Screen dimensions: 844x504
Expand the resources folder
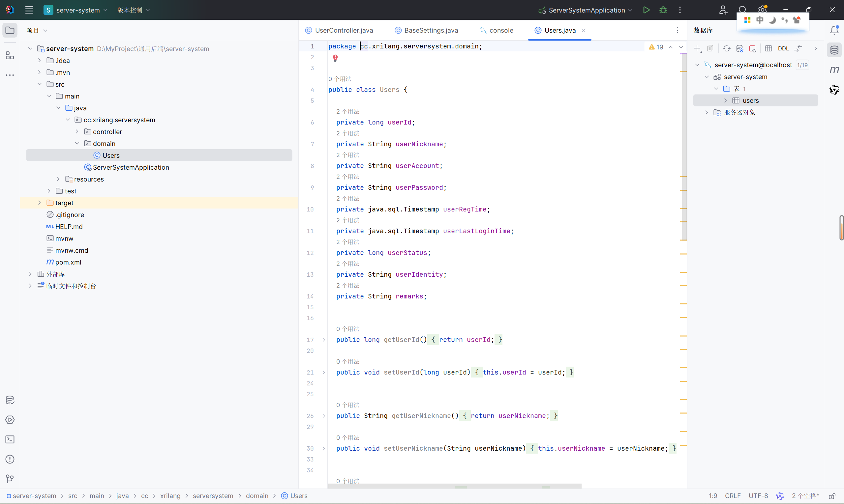(x=58, y=179)
